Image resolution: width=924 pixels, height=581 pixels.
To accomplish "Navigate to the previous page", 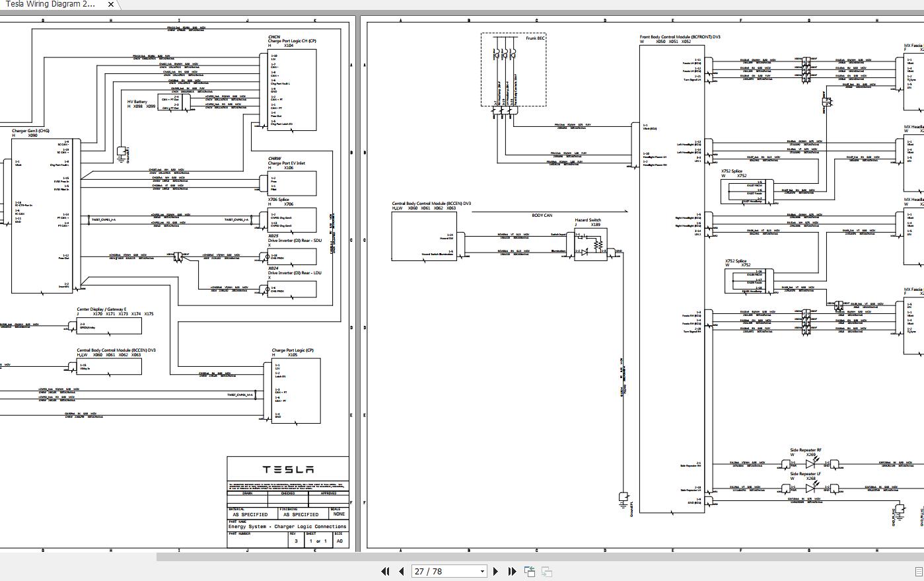I will coord(401,571).
